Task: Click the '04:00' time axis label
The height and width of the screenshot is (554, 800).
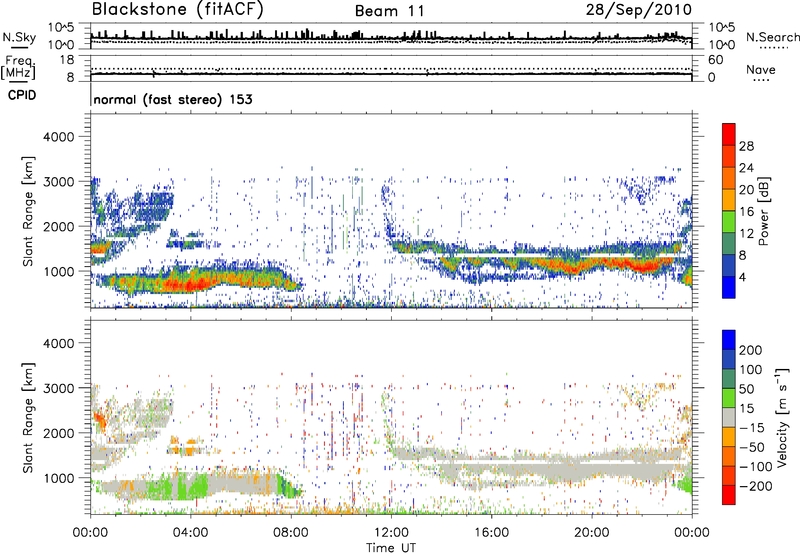Action: point(191,533)
